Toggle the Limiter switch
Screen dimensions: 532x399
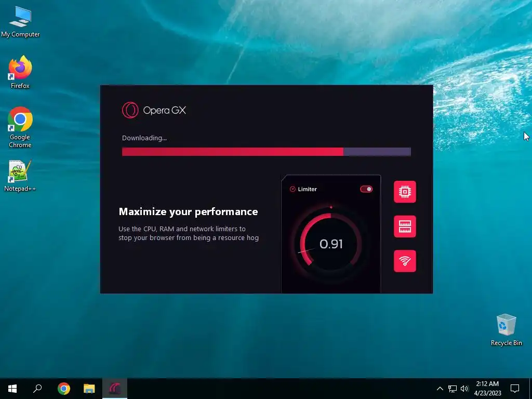point(366,189)
